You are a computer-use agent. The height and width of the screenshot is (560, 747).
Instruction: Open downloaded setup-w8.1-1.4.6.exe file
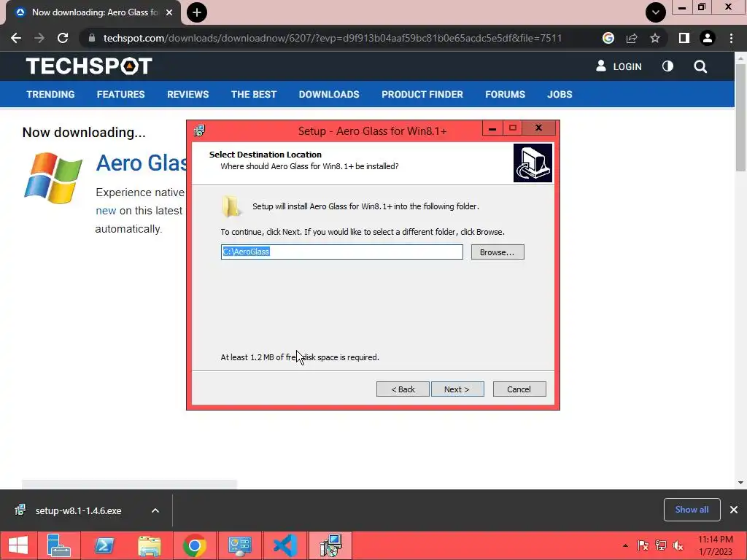click(x=78, y=510)
